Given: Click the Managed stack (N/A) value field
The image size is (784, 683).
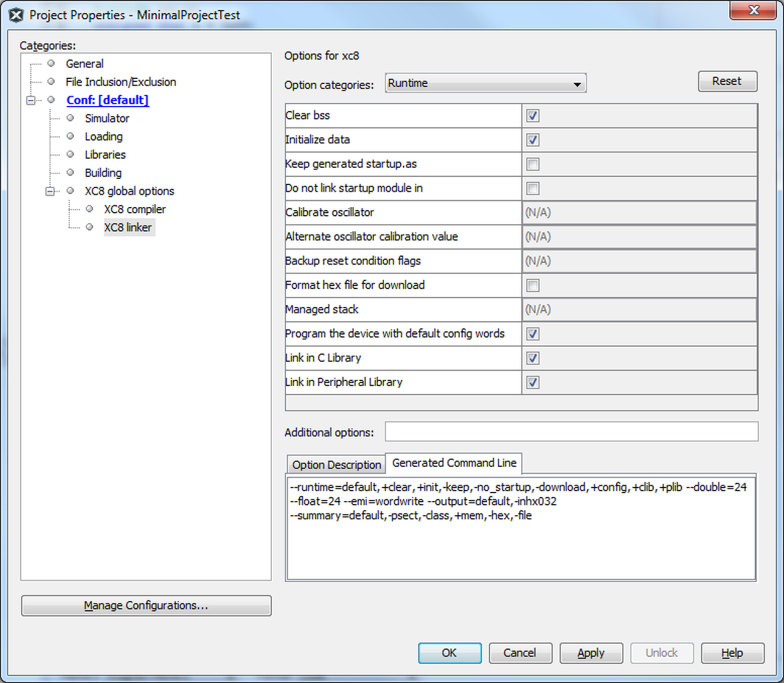Looking at the screenshot, I should 639,309.
